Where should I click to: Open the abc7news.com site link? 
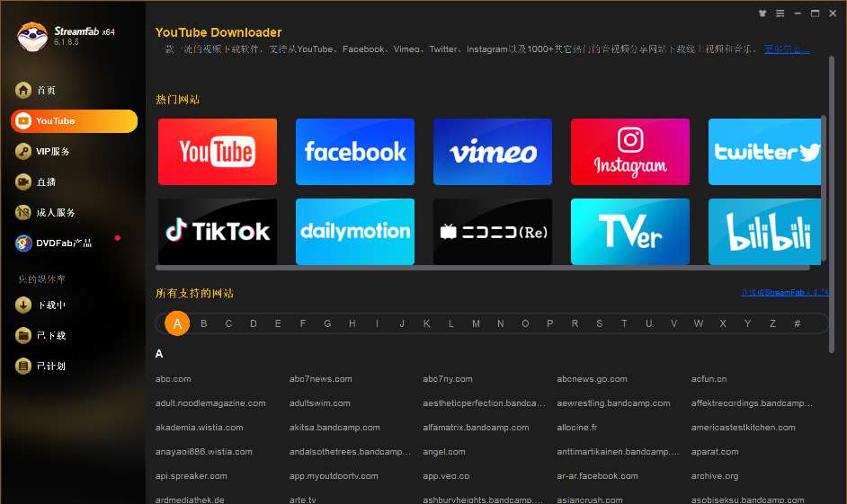[x=321, y=379]
